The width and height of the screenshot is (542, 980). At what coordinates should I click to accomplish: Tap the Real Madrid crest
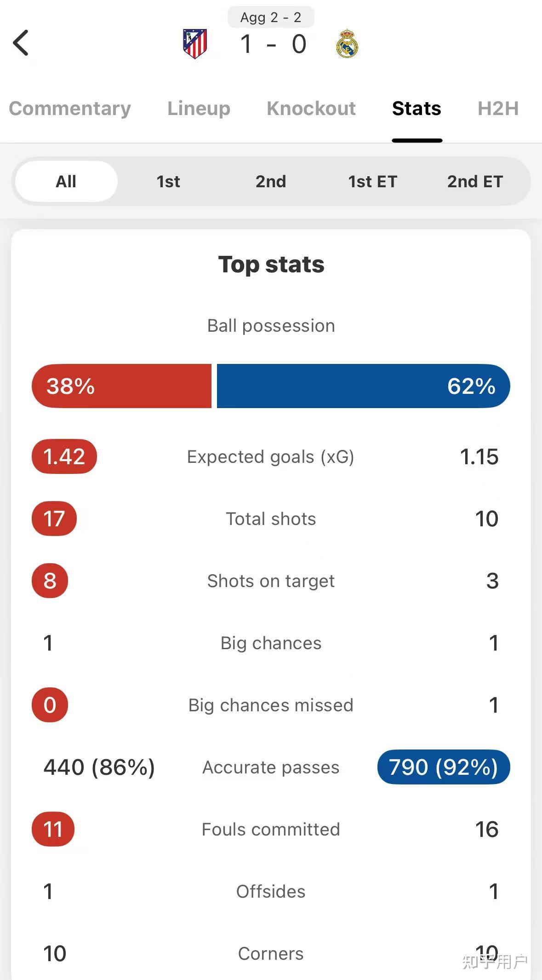(x=347, y=44)
